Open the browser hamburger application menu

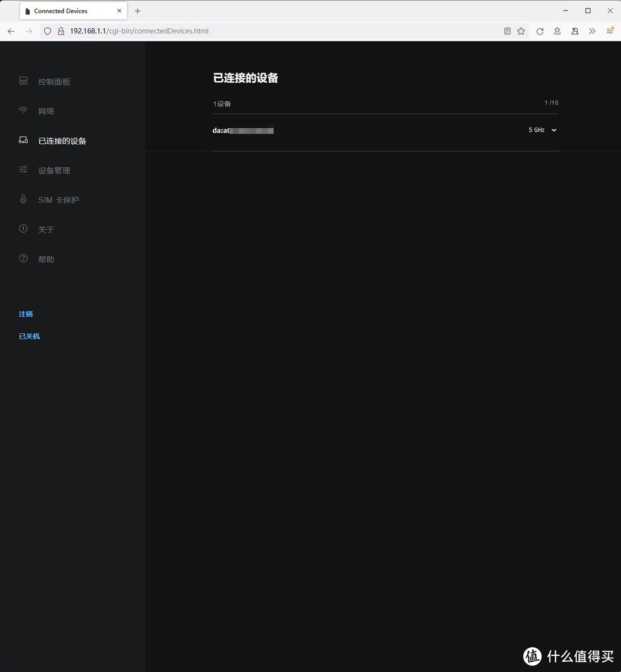click(x=609, y=31)
